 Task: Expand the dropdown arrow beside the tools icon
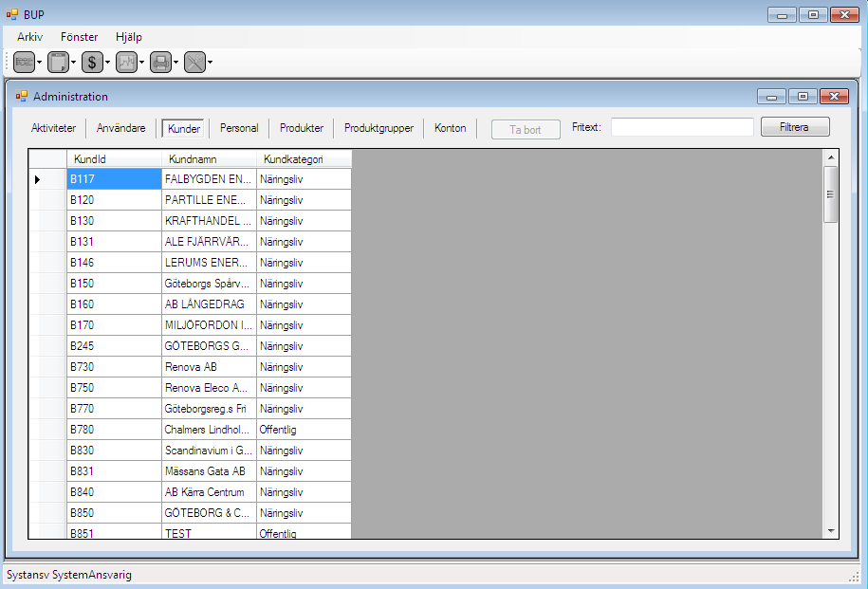(211, 63)
